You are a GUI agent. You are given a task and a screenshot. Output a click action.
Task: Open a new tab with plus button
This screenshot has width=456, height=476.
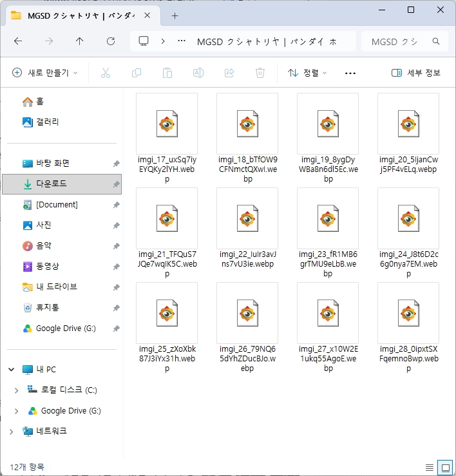click(175, 16)
